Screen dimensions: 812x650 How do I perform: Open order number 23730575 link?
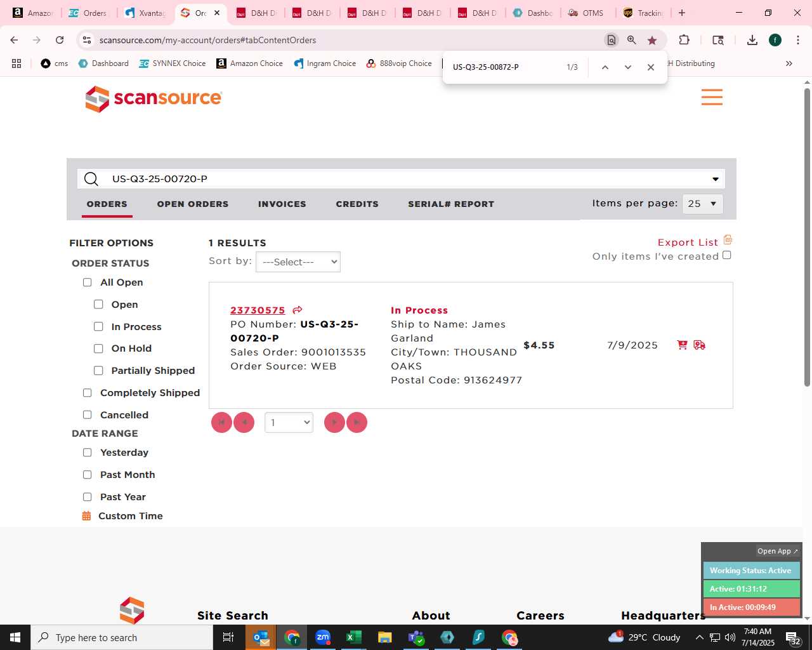click(x=258, y=310)
